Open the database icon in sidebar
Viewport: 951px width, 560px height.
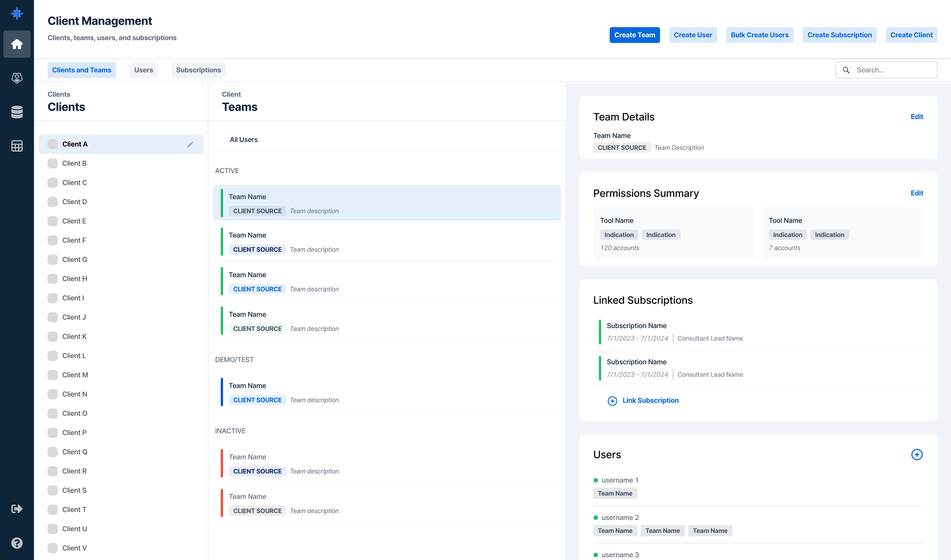pos(17,112)
